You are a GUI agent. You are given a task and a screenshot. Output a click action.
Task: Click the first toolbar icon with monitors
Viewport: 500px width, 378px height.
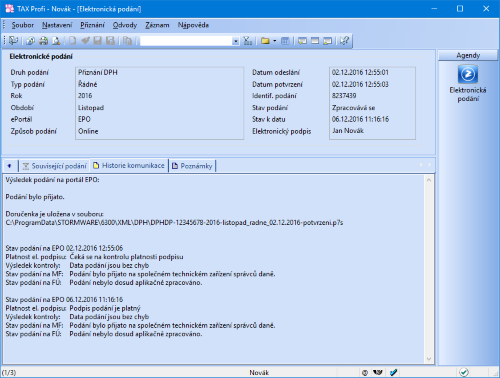(x=13, y=41)
